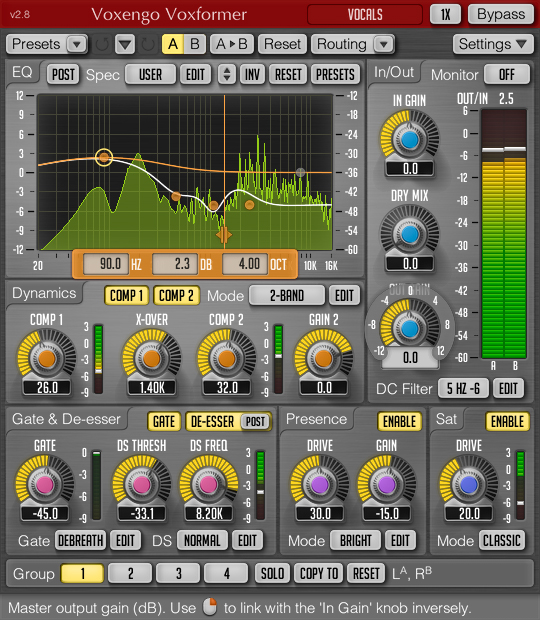Open the DC Filter 5 HZ -6 selector
540x620 pixels.
coord(463,389)
